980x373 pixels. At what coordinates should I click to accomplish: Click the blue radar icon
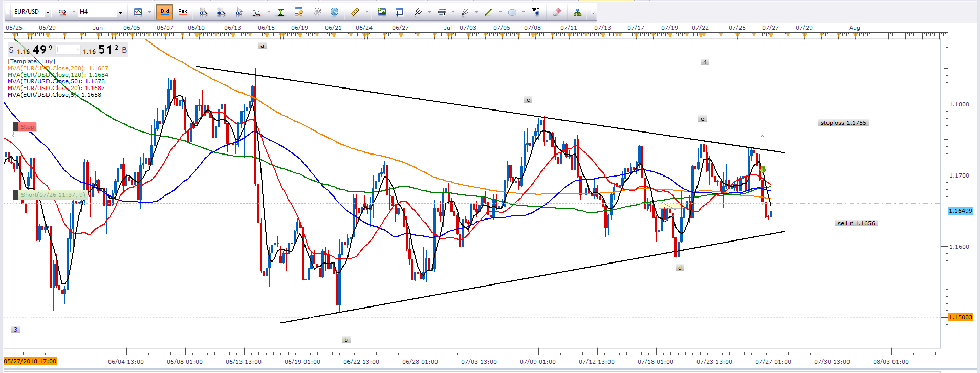(x=334, y=12)
